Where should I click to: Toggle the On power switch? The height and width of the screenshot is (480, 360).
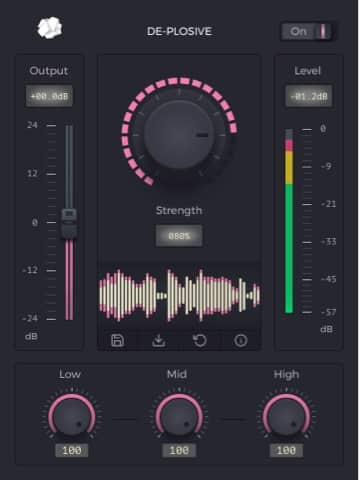click(x=307, y=32)
